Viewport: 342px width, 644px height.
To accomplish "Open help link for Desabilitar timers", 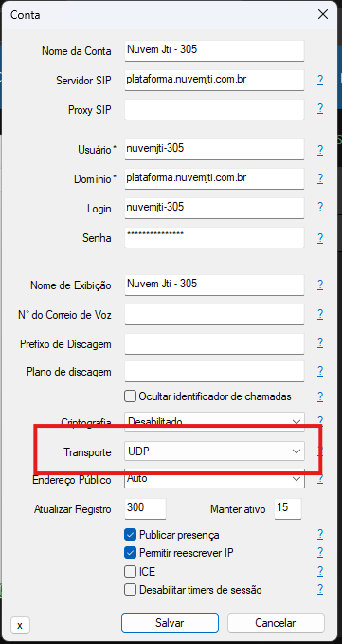I will coord(320,590).
